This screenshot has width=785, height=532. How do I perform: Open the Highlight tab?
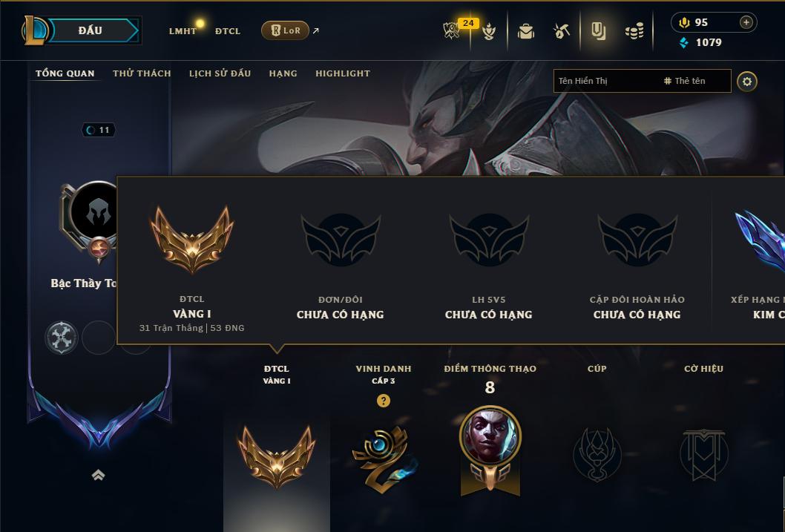[343, 73]
